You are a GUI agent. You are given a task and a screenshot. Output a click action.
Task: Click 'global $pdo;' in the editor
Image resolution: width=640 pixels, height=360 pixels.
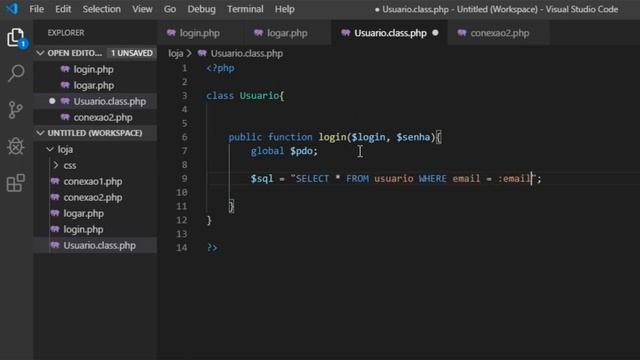click(x=284, y=151)
